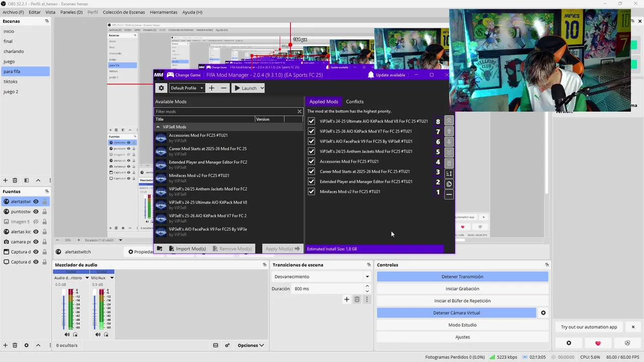644x362 pixels.
Task: Open virtual camera settings gear
Action: pyautogui.click(x=543, y=313)
